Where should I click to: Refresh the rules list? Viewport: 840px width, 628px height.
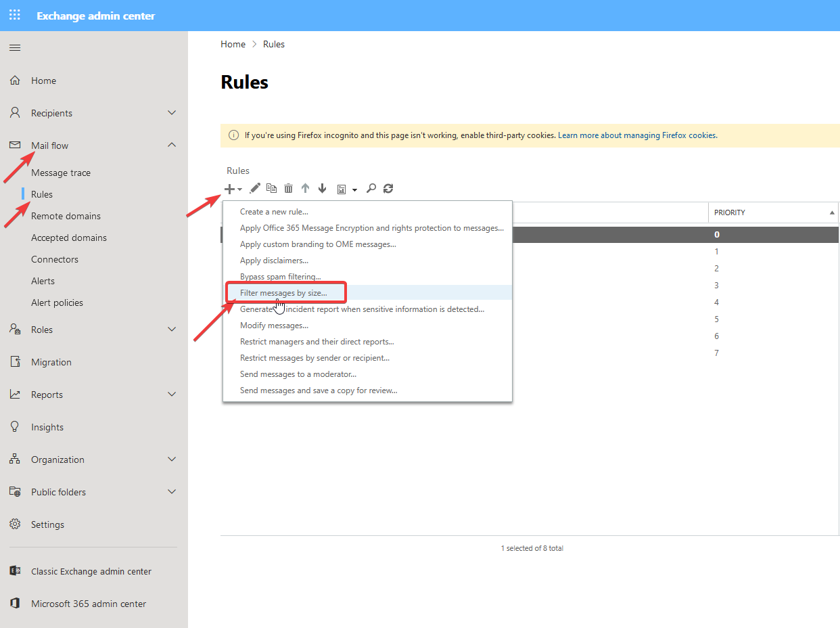coord(388,189)
